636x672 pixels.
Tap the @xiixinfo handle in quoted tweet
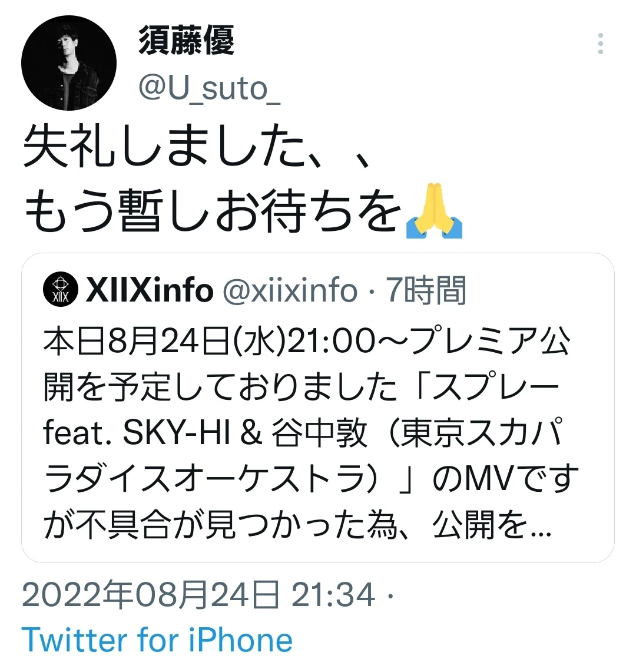[x=290, y=290]
